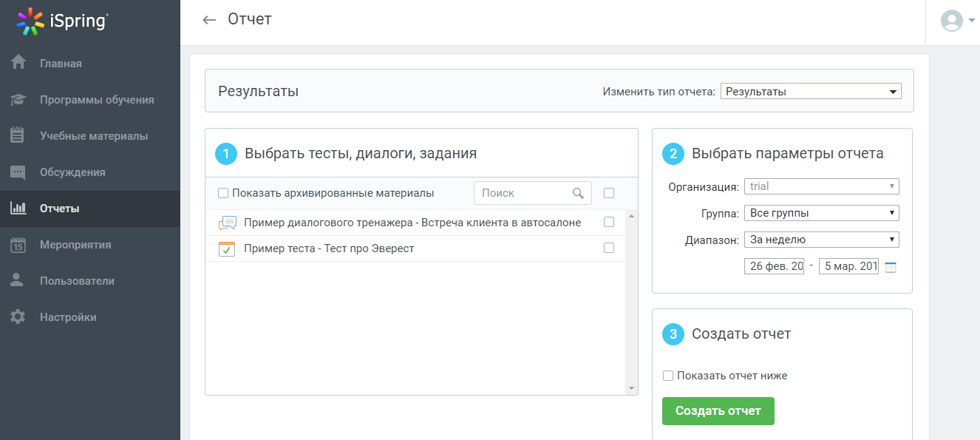Open the user profile menu

point(955,21)
